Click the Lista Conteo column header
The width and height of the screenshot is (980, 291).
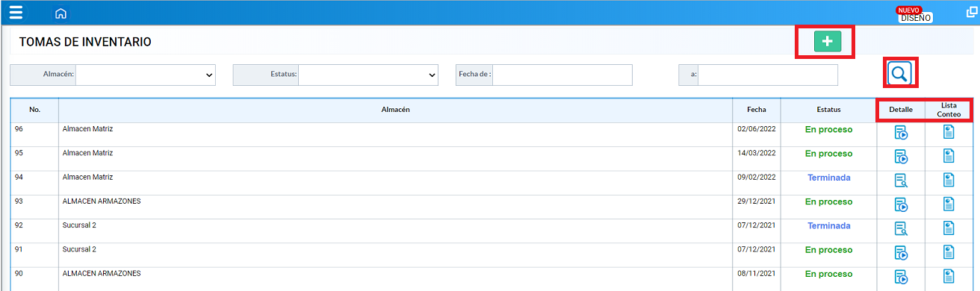[949, 110]
